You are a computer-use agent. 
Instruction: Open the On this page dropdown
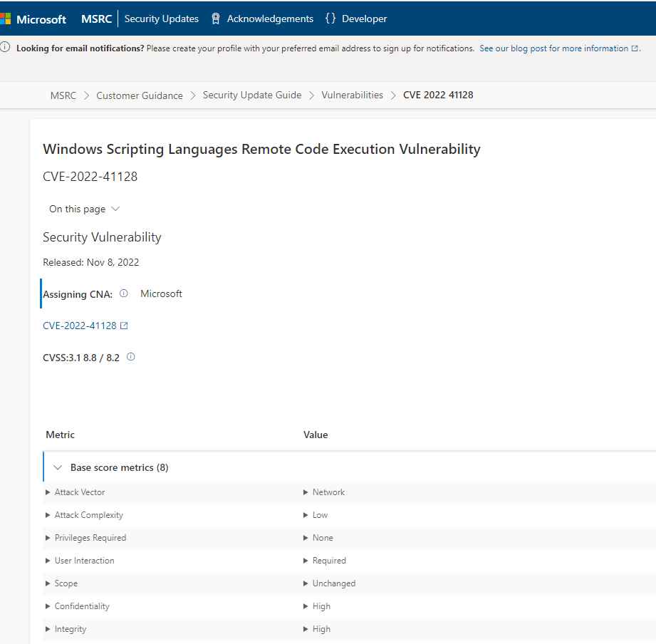(84, 209)
